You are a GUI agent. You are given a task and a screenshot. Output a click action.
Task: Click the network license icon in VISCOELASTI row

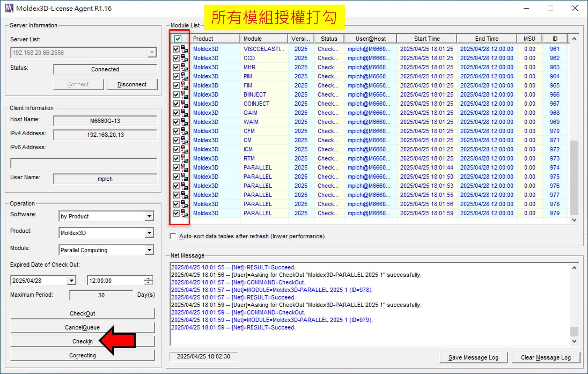pos(184,49)
